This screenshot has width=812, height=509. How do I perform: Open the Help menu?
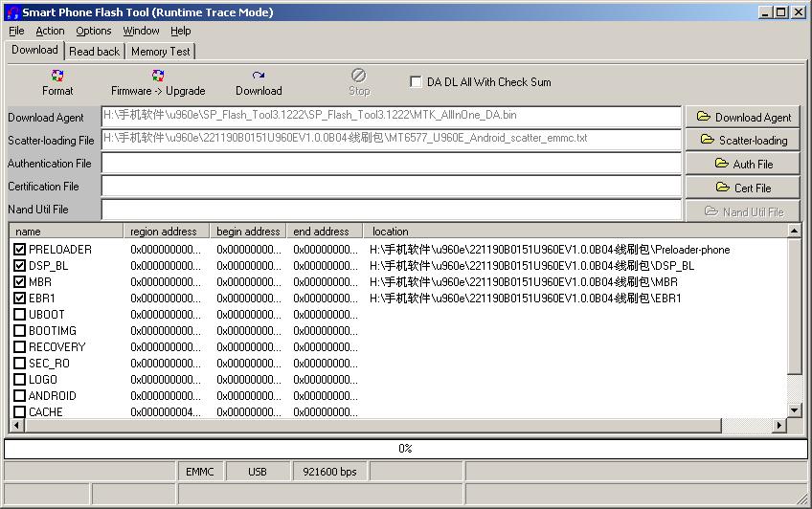pos(181,31)
